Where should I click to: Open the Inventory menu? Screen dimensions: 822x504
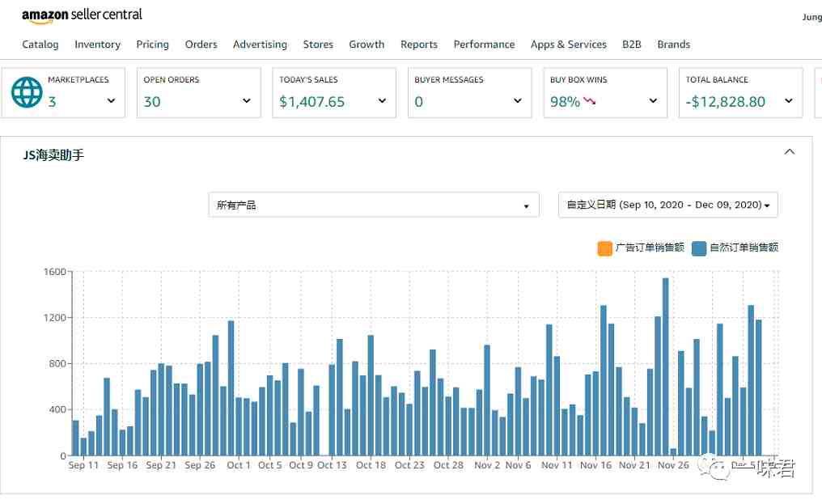98,44
